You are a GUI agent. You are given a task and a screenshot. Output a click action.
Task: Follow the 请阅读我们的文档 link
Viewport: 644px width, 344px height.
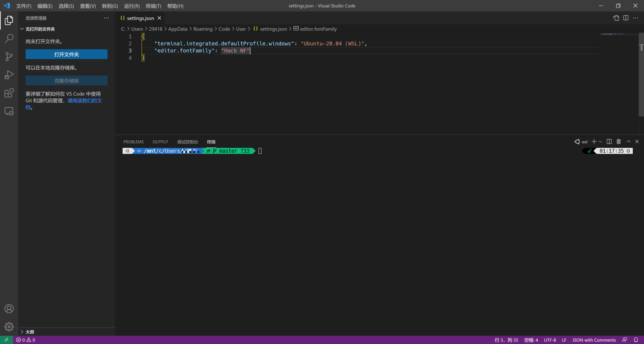click(x=84, y=100)
